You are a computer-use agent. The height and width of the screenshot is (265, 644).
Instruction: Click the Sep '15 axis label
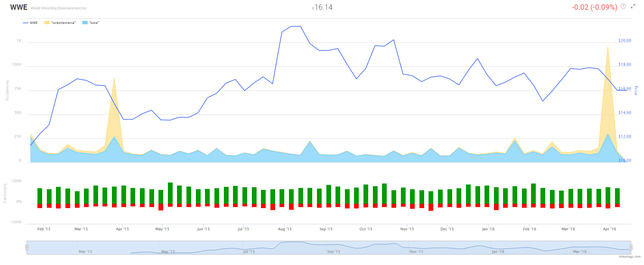[x=326, y=229]
